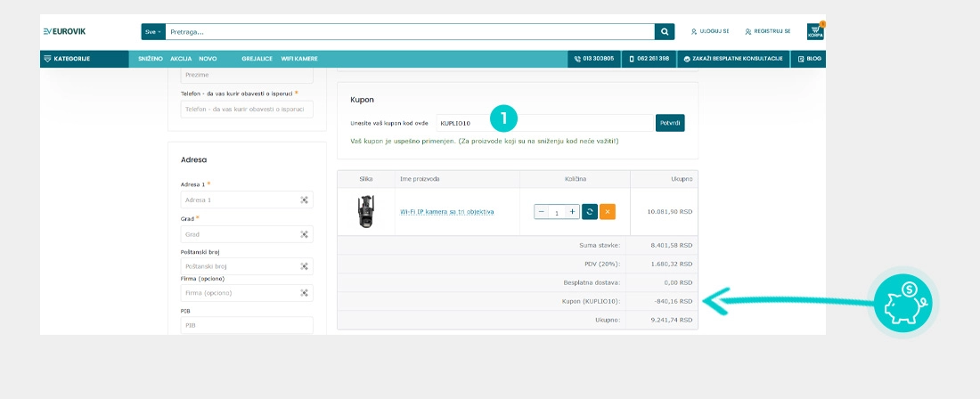Click the Ime proizvoda column header
This screenshot has height=399, width=980.
420,179
